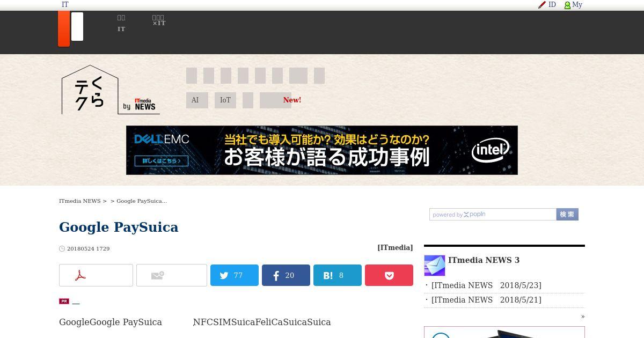This screenshot has width=644, height=338.
Task: Click the 'by ITmedia NEWS' logo
Action: [140, 104]
